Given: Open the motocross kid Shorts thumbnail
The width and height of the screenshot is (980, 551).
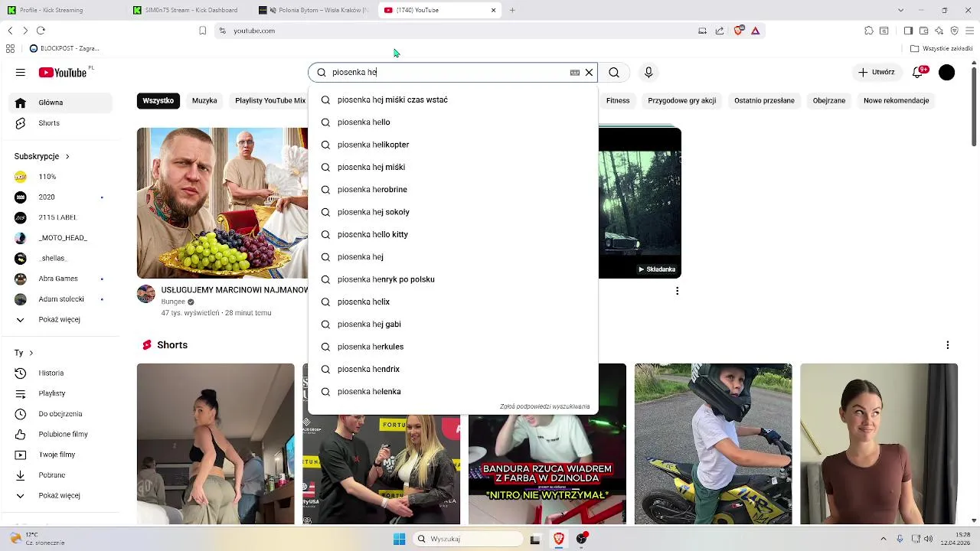Looking at the screenshot, I should coord(713,444).
